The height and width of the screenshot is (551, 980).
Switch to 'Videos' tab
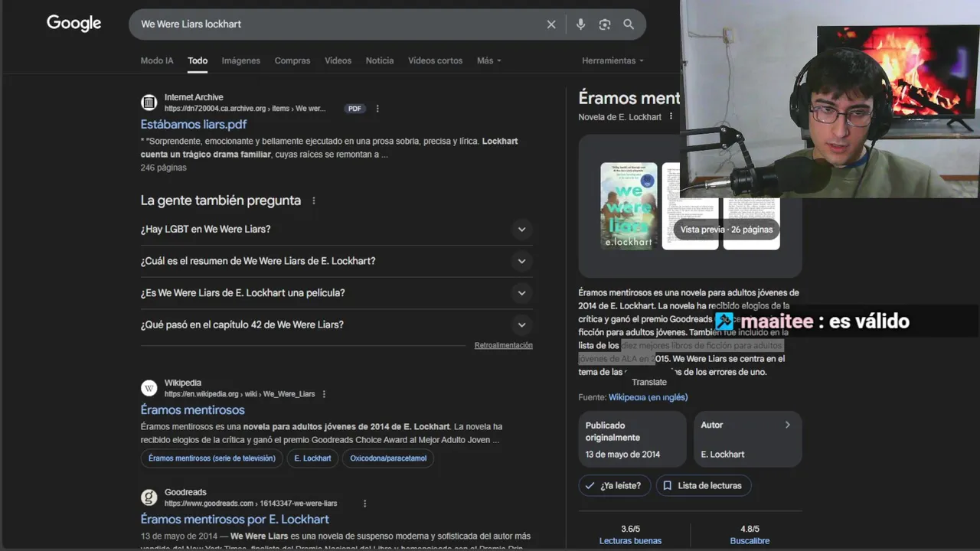pyautogui.click(x=338, y=60)
